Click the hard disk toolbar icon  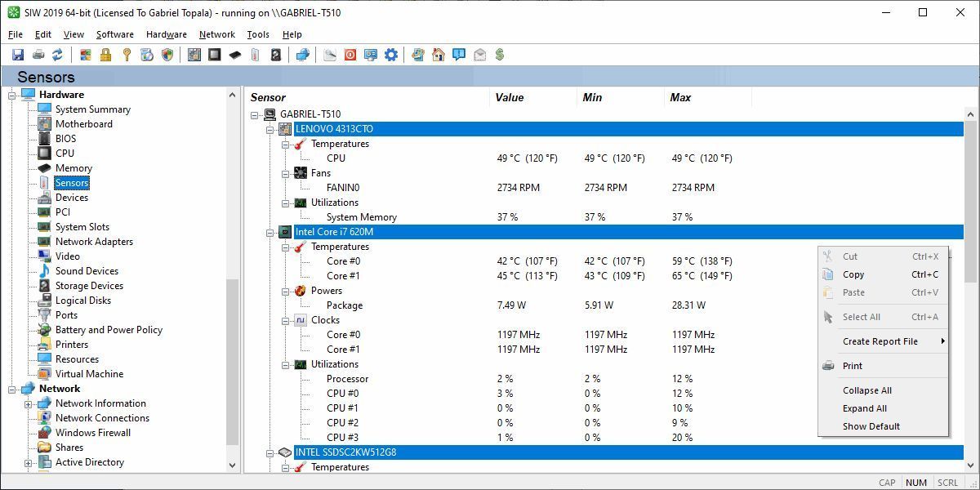point(276,55)
